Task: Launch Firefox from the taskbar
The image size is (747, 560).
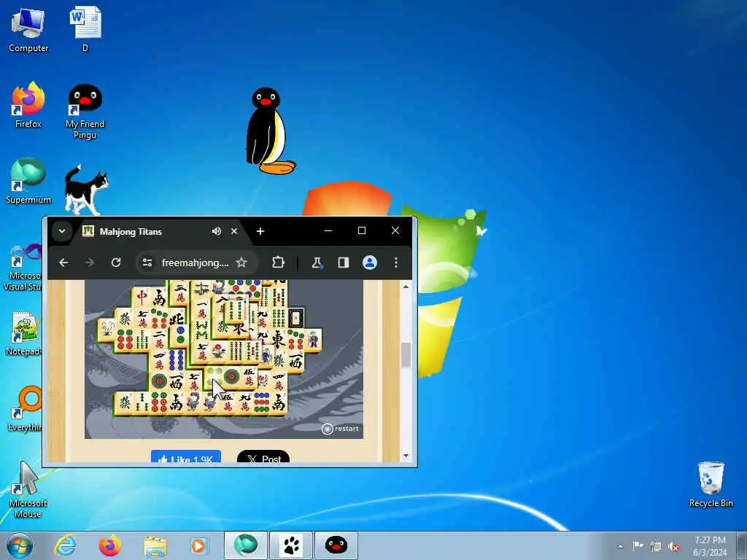Action: (110, 545)
